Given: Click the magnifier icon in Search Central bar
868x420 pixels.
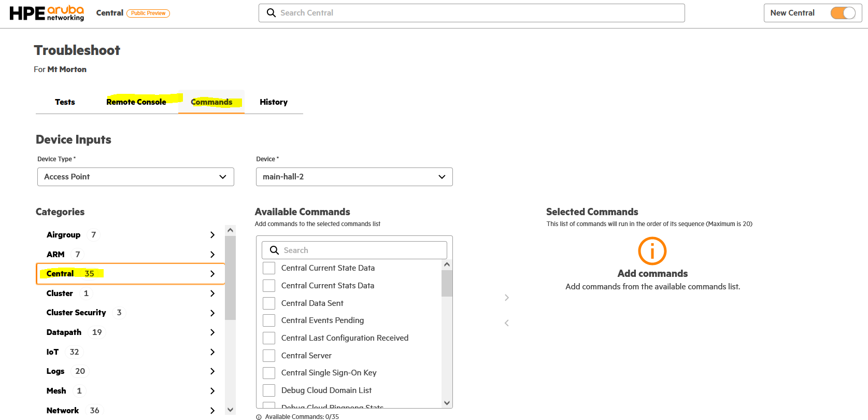Looking at the screenshot, I should coord(271,13).
